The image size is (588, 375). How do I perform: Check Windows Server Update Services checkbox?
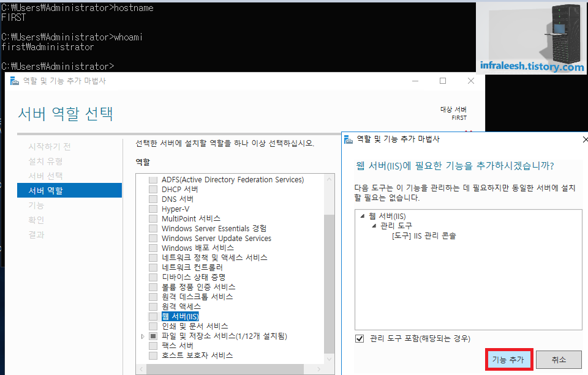point(153,238)
